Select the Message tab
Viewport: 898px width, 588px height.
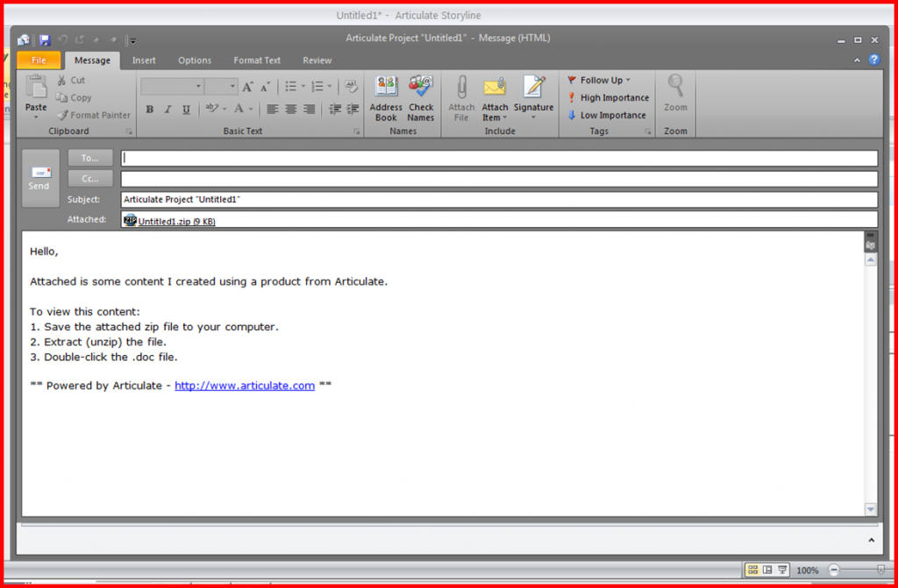[x=92, y=60]
